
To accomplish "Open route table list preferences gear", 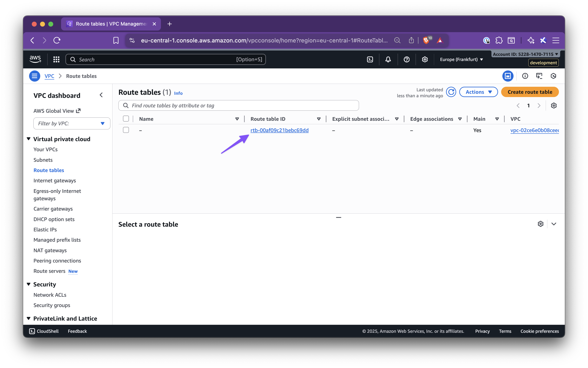I will (x=554, y=105).
